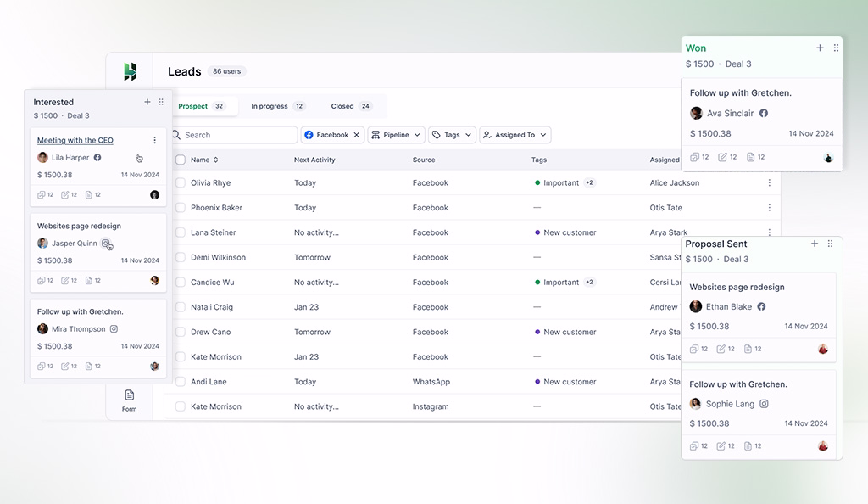Check the Phoenix Baker row checkbox
The image size is (868, 504).
tap(181, 208)
